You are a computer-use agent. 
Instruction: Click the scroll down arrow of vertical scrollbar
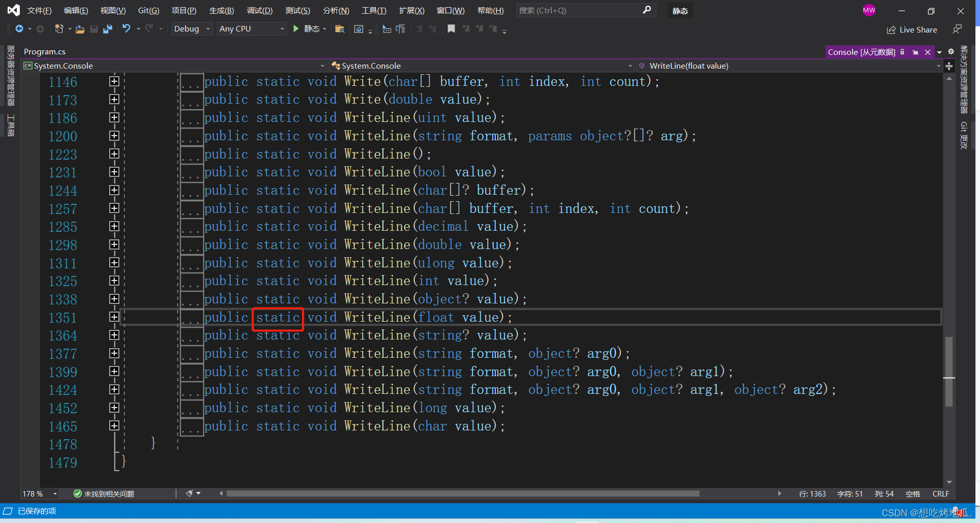(949, 482)
